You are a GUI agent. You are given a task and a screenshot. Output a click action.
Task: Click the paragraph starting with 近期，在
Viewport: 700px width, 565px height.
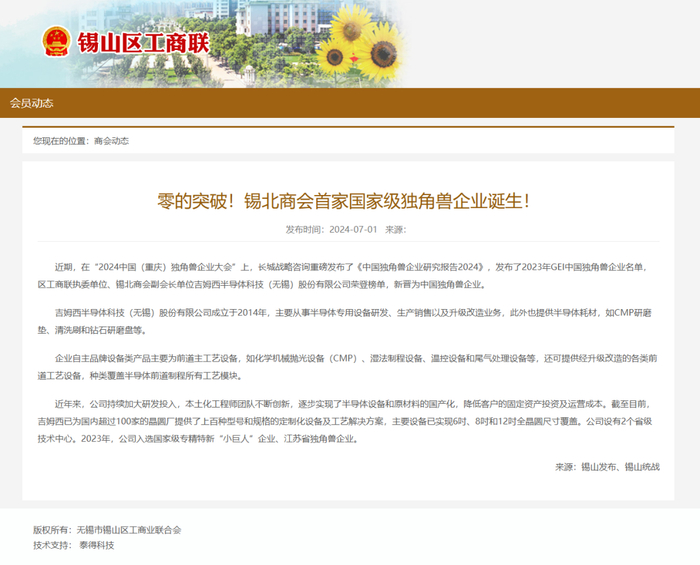pyautogui.click(x=343, y=275)
